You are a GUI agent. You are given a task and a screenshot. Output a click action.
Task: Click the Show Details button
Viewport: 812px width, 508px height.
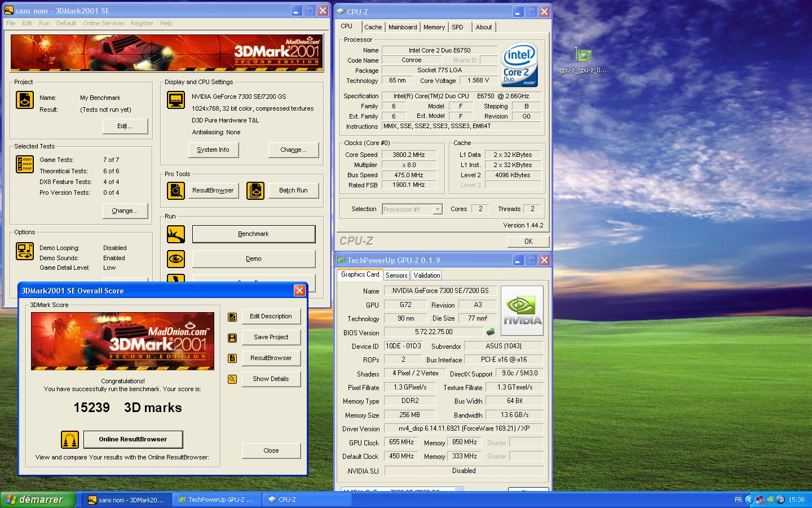pos(271,379)
